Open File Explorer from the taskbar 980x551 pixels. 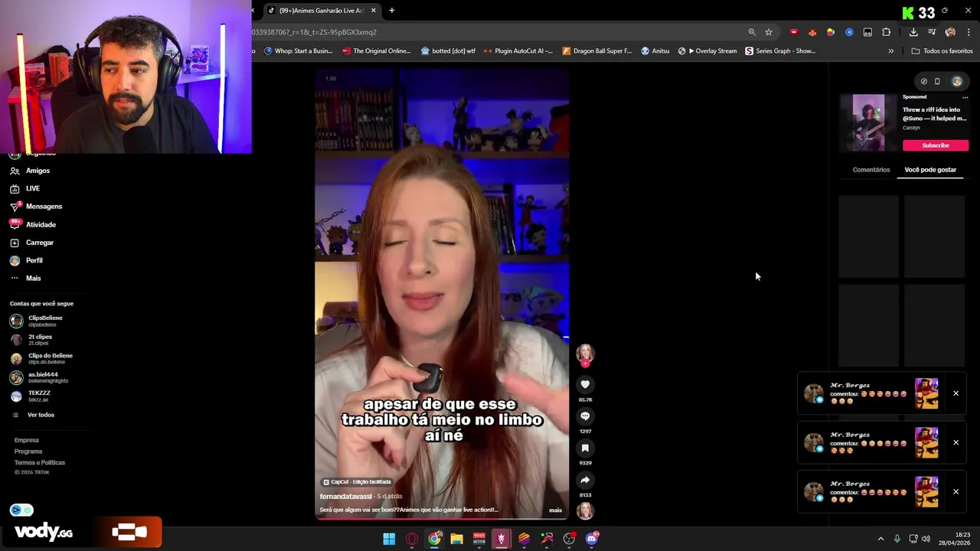click(x=456, y=539)
